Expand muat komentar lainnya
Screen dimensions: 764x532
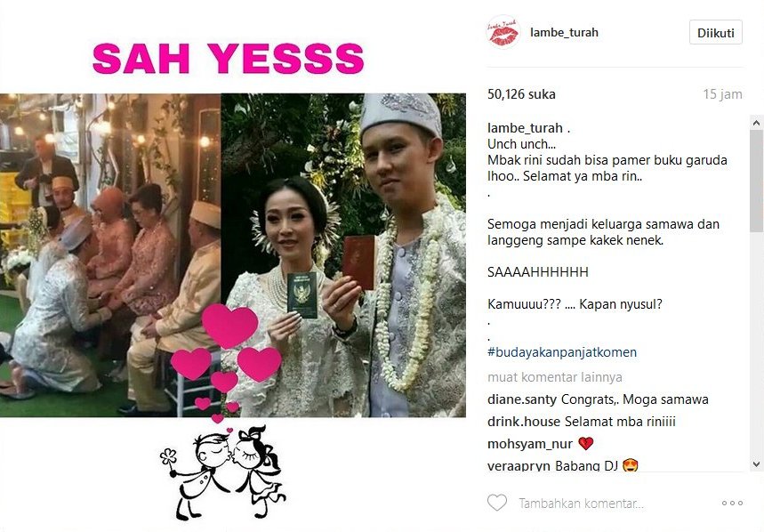pos(554,377)
